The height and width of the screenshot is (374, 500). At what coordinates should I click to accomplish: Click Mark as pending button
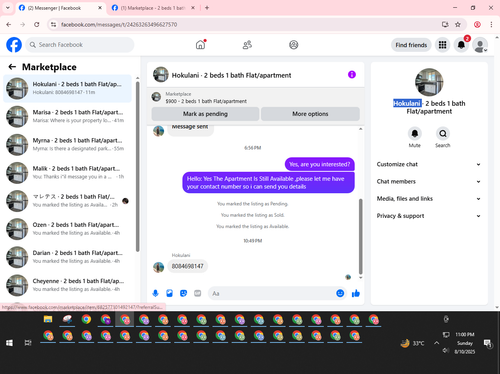point(205,114)
